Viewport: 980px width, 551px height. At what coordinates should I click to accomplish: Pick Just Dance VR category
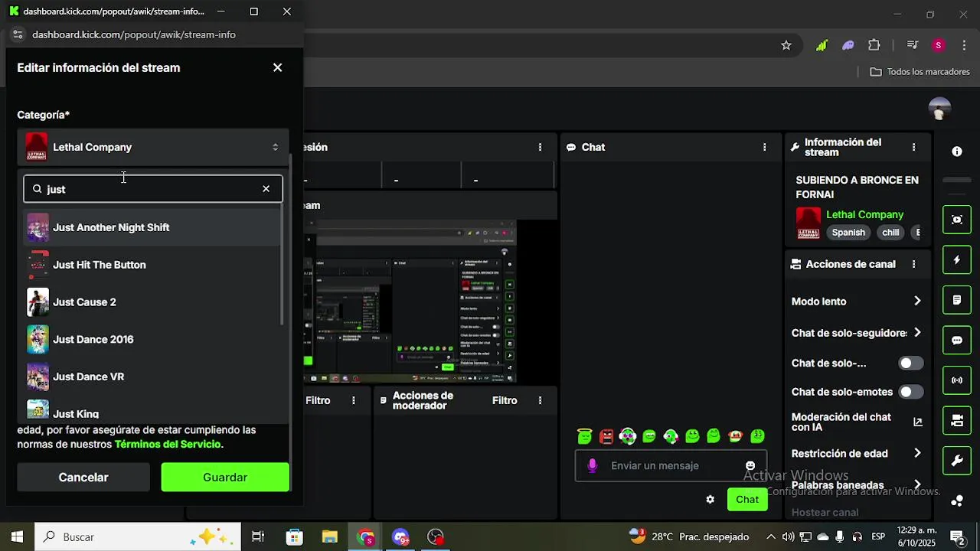point(152,377)
